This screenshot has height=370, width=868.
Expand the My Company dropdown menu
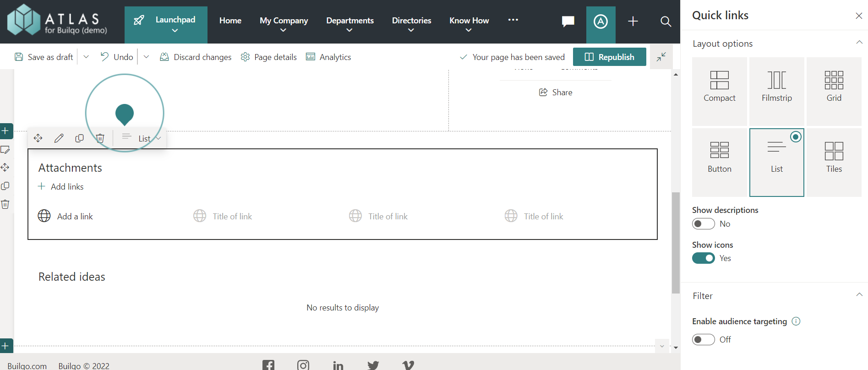[x=284, y=25]
